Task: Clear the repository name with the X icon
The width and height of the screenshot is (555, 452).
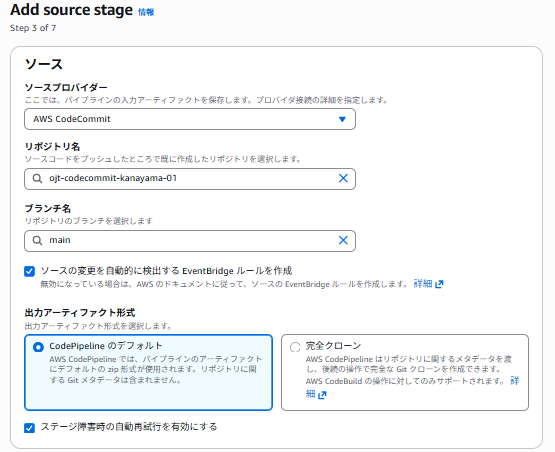Action: coord(343,178)
